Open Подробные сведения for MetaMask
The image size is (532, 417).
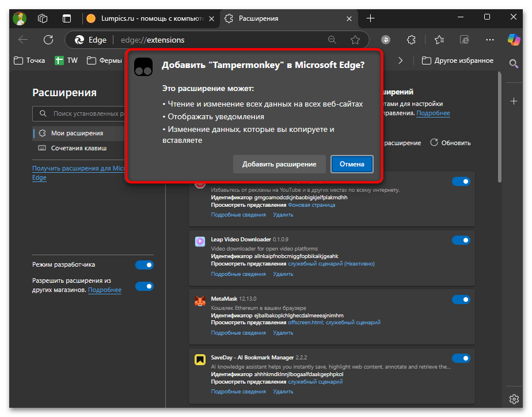[238, 333]
